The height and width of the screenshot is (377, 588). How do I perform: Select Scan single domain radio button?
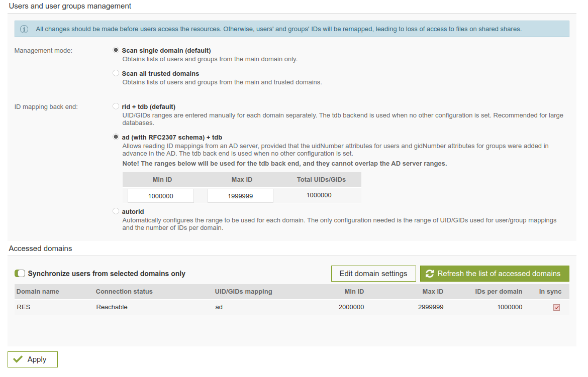point(116,50)
